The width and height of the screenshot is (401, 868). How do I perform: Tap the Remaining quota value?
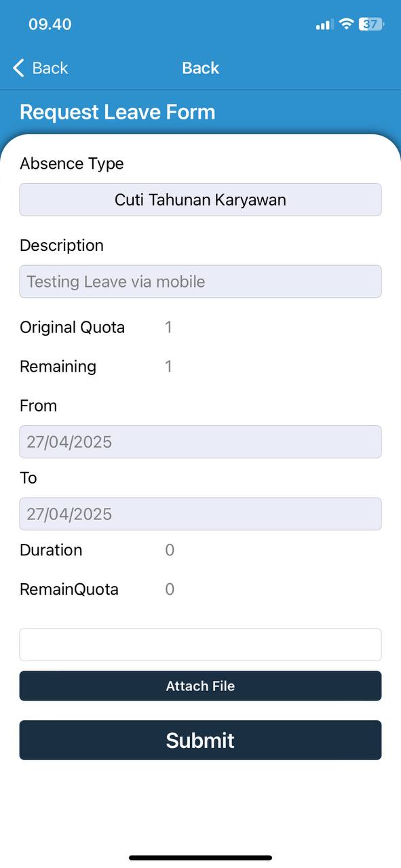coord(168,367)
